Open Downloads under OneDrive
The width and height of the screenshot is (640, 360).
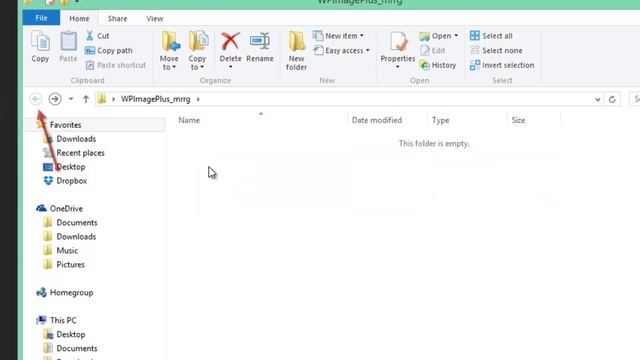[76, 236]
